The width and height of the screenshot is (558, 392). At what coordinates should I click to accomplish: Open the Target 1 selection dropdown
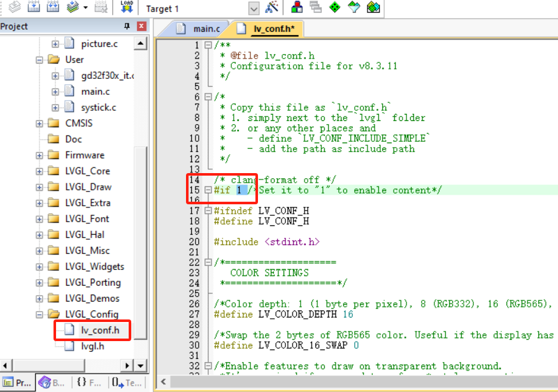pyautogui.click(x=254, y=8)
